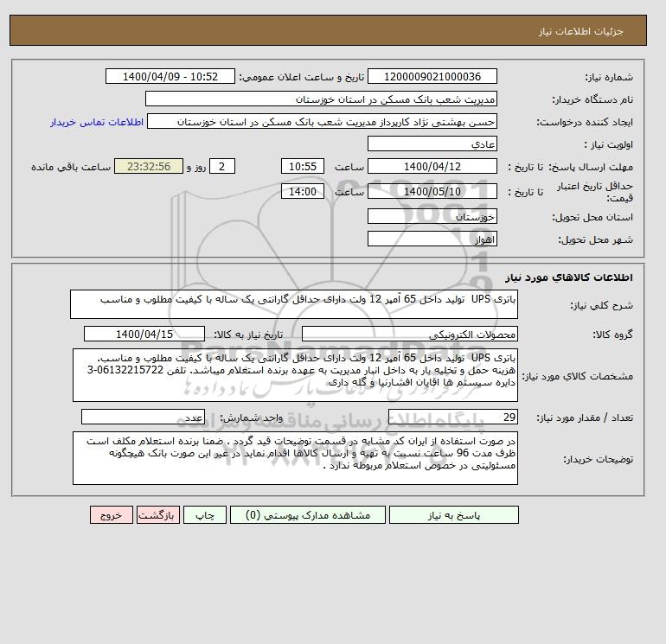
Task: Click the label واحد شمارش
Action: [251, 418]
